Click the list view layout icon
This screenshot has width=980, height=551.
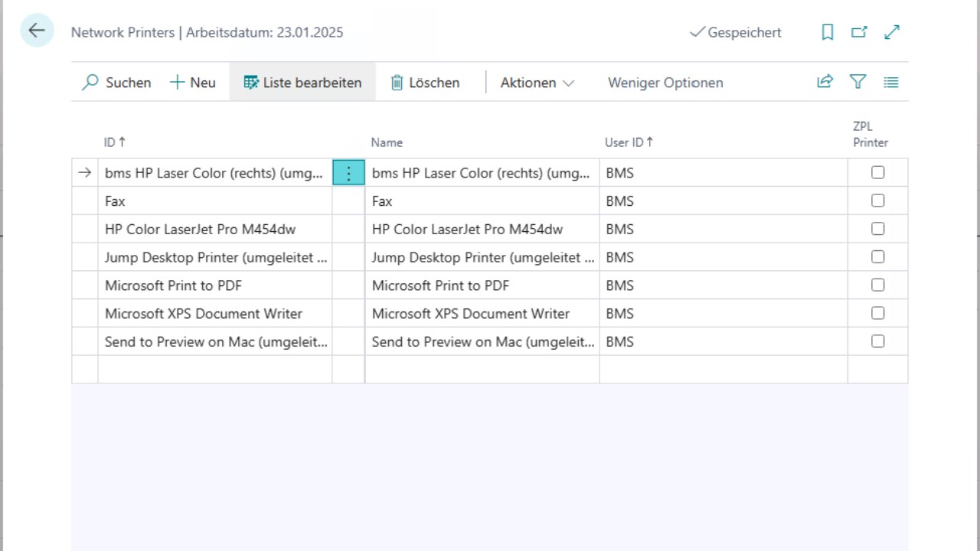coord(890,82)
